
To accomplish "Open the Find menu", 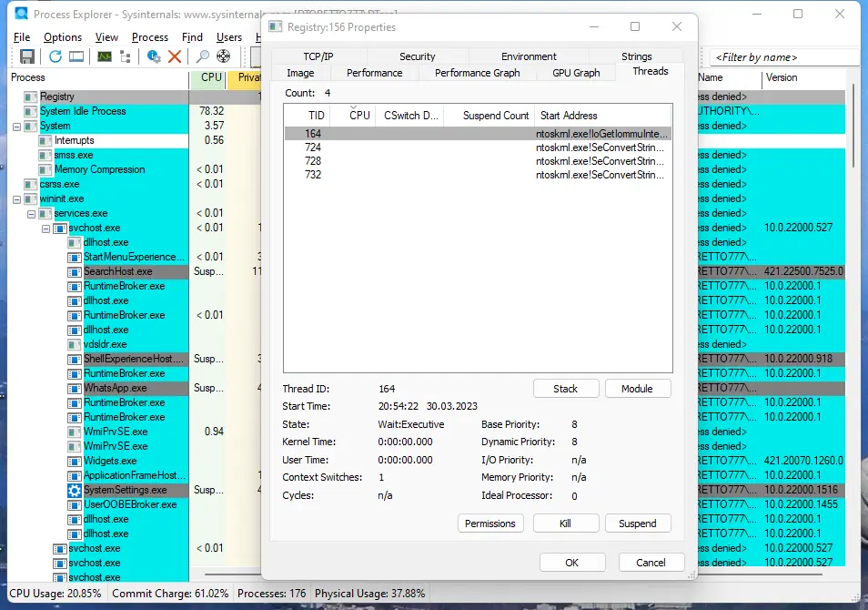I will coord(192,37).
